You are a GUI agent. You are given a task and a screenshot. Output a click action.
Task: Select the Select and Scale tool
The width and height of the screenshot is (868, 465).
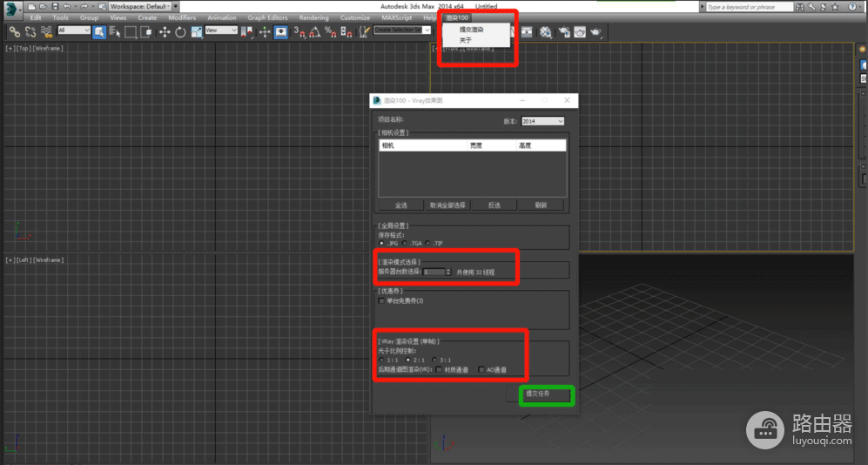tap(197, 32)
